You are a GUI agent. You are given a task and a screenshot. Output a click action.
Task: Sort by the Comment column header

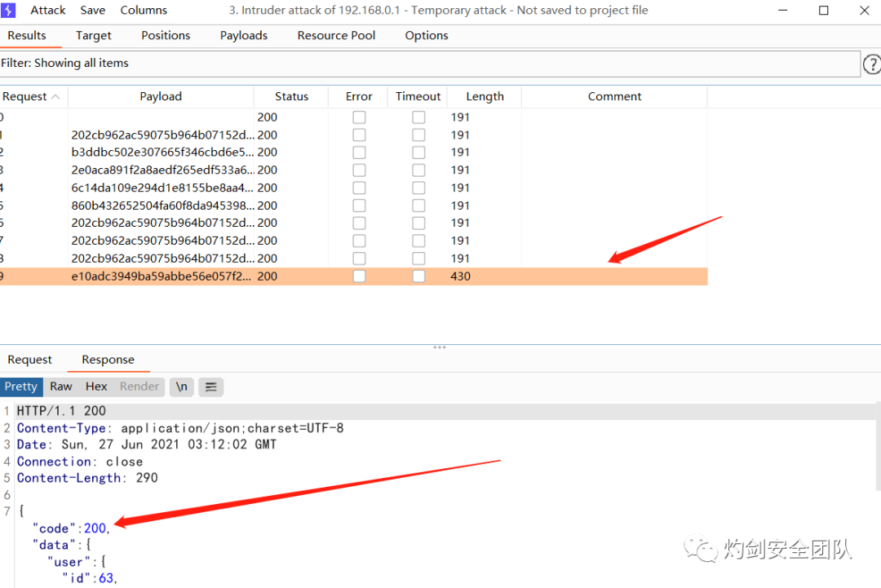[x=614, y=96]
